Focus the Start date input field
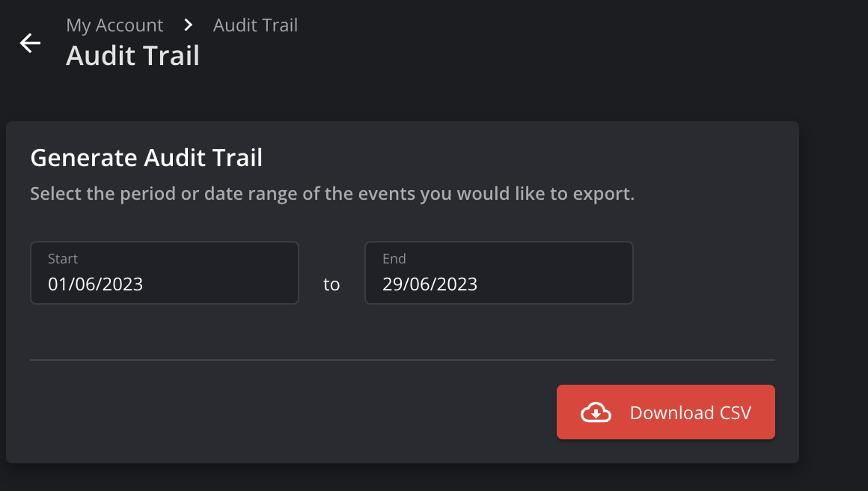Screen dimensions: 868x491 tap(165, 273)
